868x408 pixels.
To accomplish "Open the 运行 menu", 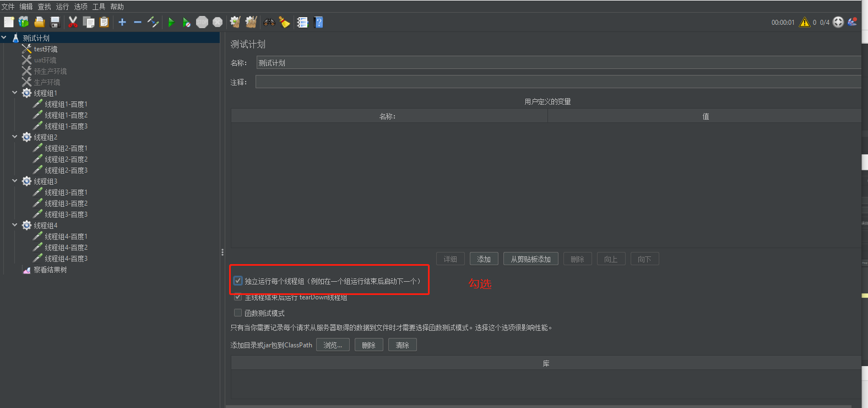I will (62, 7).
